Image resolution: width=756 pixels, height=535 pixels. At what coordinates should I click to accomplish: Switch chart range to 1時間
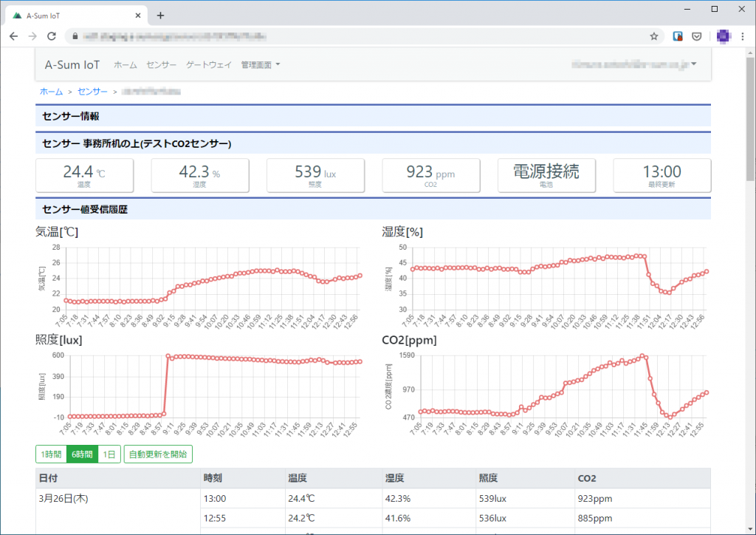point(50,454)
